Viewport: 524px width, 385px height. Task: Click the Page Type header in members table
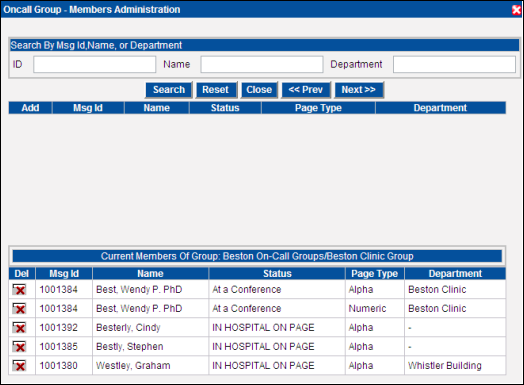coord(375,274)
